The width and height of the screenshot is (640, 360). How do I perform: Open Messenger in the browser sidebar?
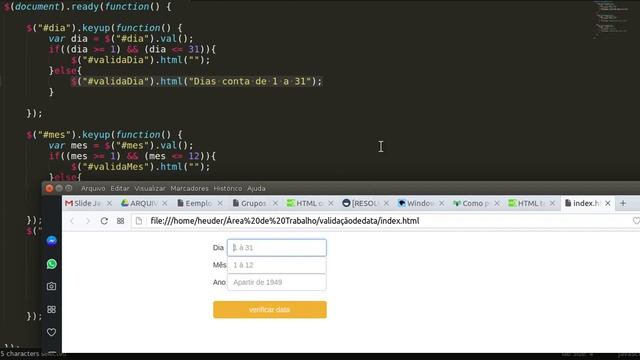click(51, 241)
